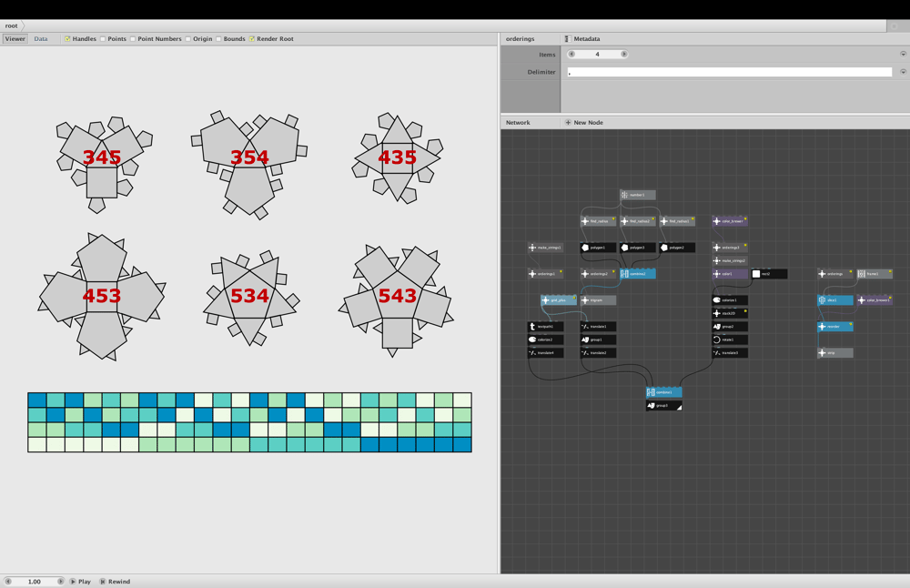The image size is (910, 588).
Task: Select the colorize2 node
Action: click(545, 340)
